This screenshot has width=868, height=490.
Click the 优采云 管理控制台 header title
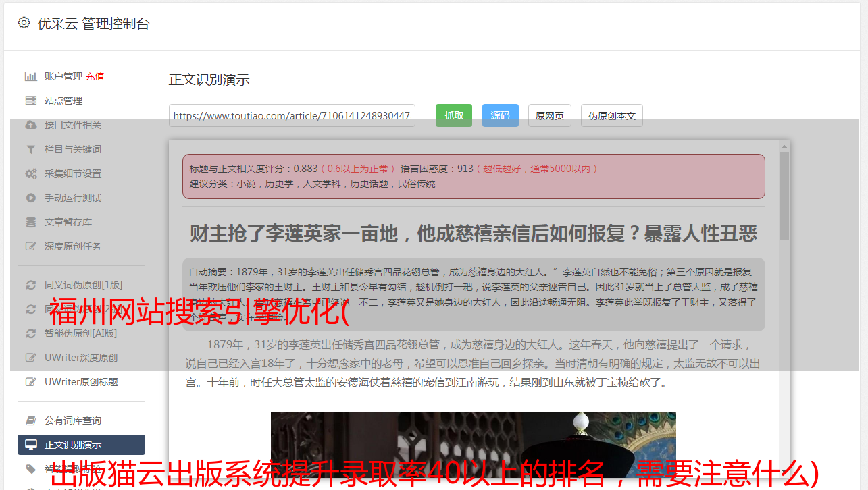point(93,24)
